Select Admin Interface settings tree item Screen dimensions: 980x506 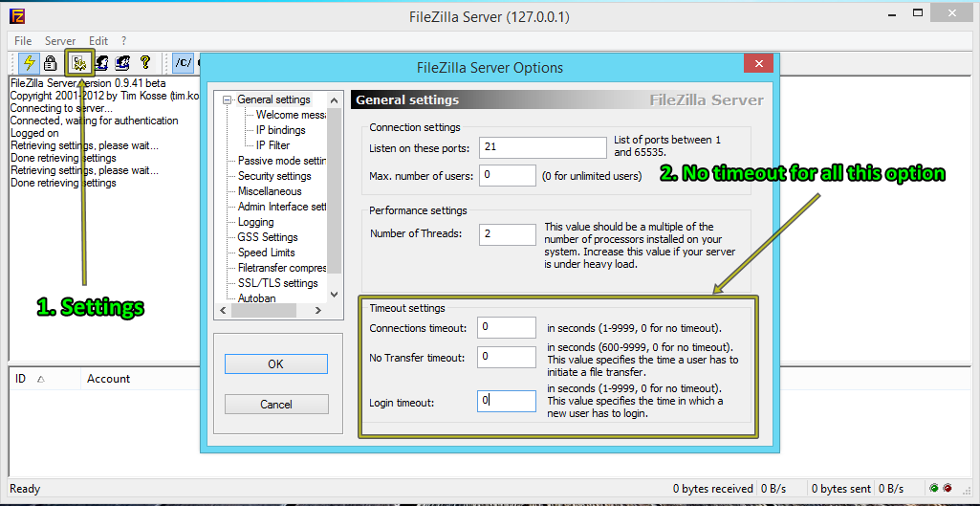[282, 207]
